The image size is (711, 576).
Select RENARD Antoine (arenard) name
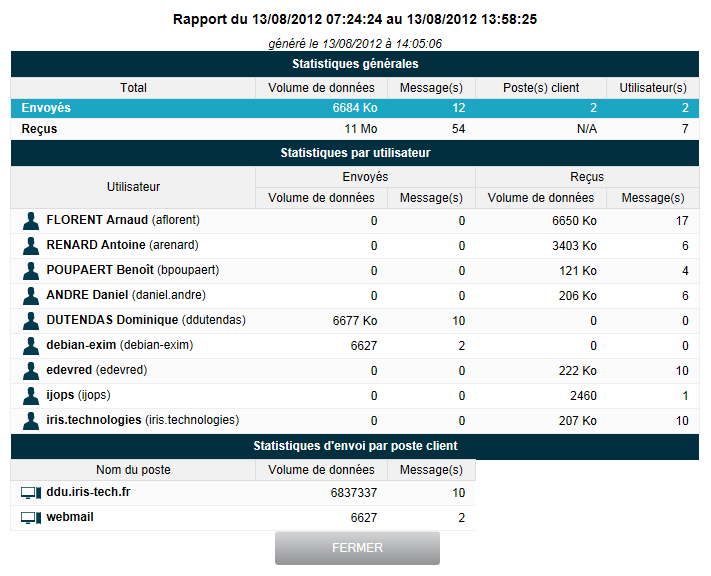tap(122, 245)
